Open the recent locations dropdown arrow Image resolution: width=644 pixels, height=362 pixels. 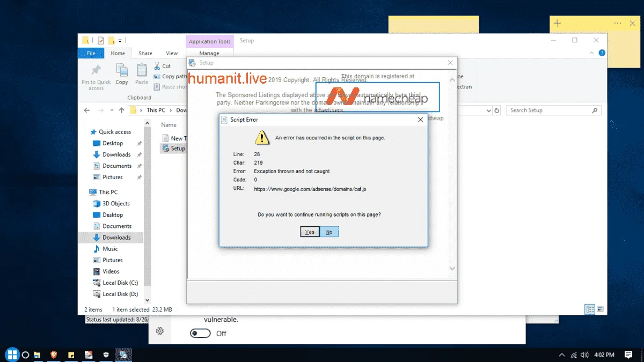tap(111, 110)
